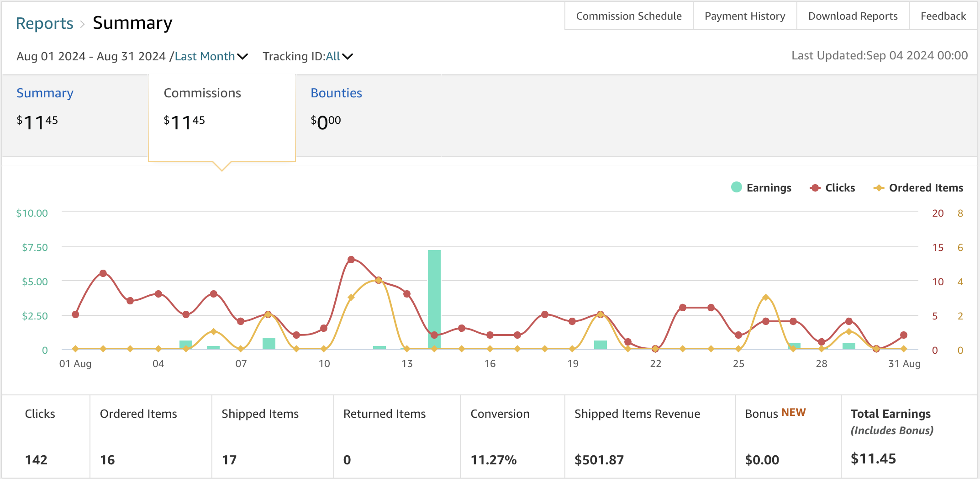
Task: Toggle the Clicks legend series
Action: point(832,188)
